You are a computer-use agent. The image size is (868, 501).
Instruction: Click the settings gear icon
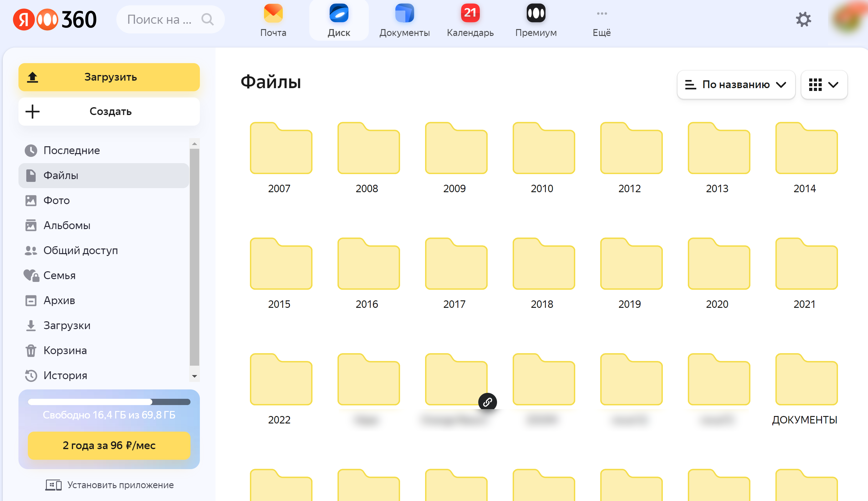pyautogui.click(x=803, y=20)
